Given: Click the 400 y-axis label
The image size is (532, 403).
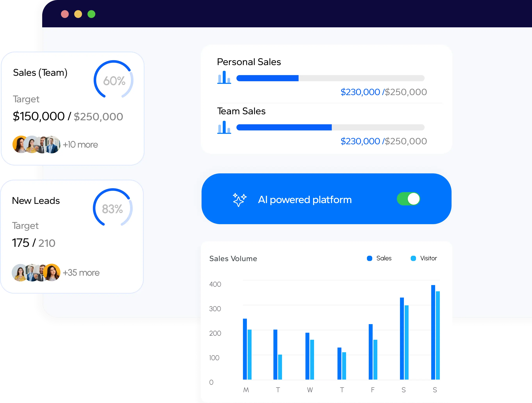Looking at the screenshot, I should coord(215,284).
